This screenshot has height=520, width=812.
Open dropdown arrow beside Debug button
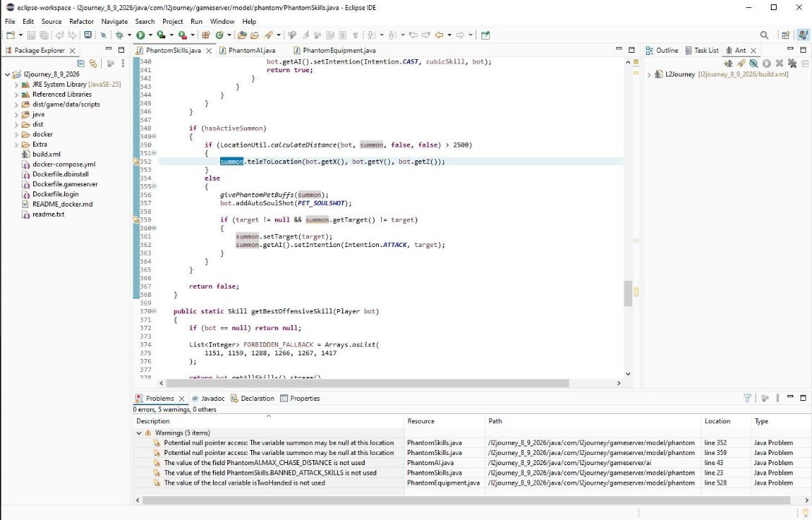click(129, 35)
